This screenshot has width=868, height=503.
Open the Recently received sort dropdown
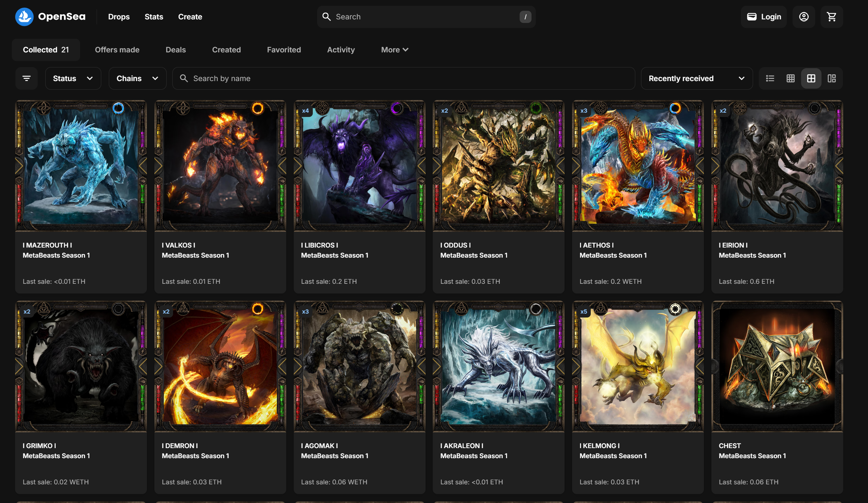coord(696,78)
